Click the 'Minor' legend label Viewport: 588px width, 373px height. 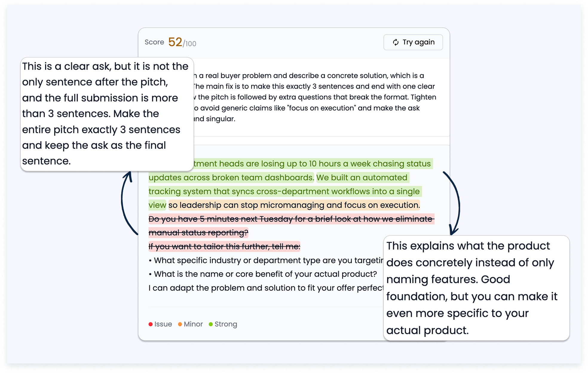pyautogui.click(x=193, y=324)
